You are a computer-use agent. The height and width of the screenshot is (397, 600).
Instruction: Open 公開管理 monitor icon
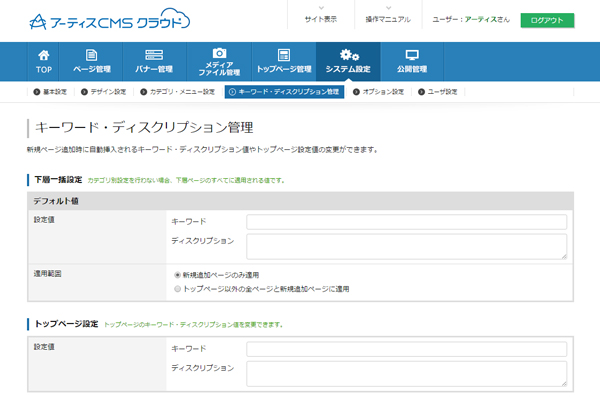click(412, 55)
